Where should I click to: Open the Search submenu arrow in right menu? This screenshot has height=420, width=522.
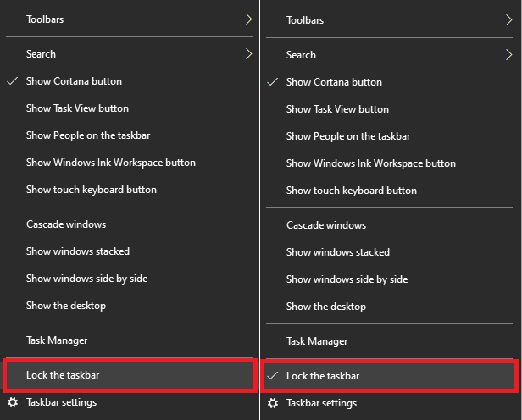(508, 55)
